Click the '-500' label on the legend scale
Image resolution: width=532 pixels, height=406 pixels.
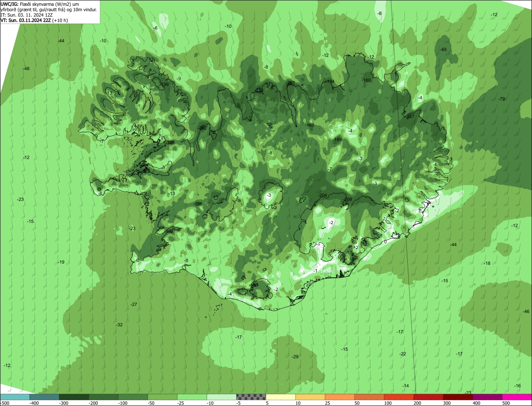pyautogui.click(x=5, y=403)
